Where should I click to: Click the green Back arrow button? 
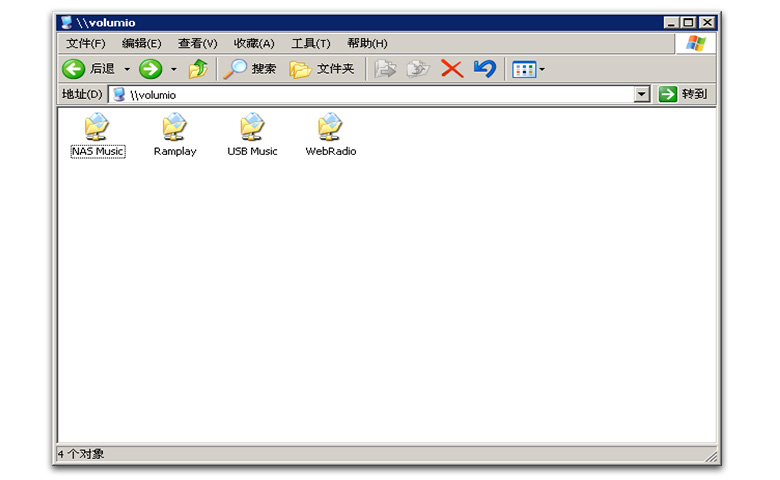pyautogui.click(x=74, y=69)
